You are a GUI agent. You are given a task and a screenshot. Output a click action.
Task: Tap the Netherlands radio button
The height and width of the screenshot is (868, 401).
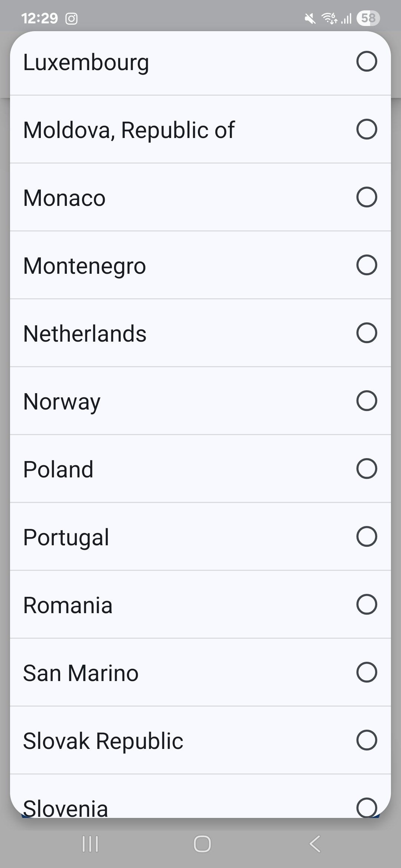tap(366, 333)
